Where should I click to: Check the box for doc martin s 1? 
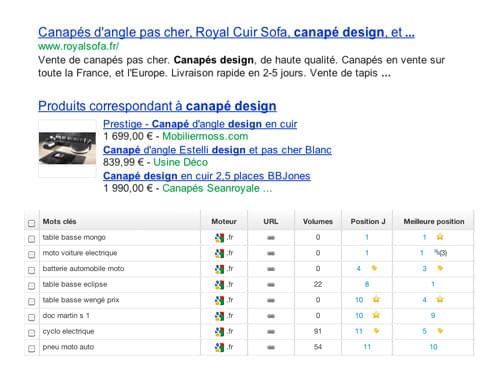click(31, 317)
